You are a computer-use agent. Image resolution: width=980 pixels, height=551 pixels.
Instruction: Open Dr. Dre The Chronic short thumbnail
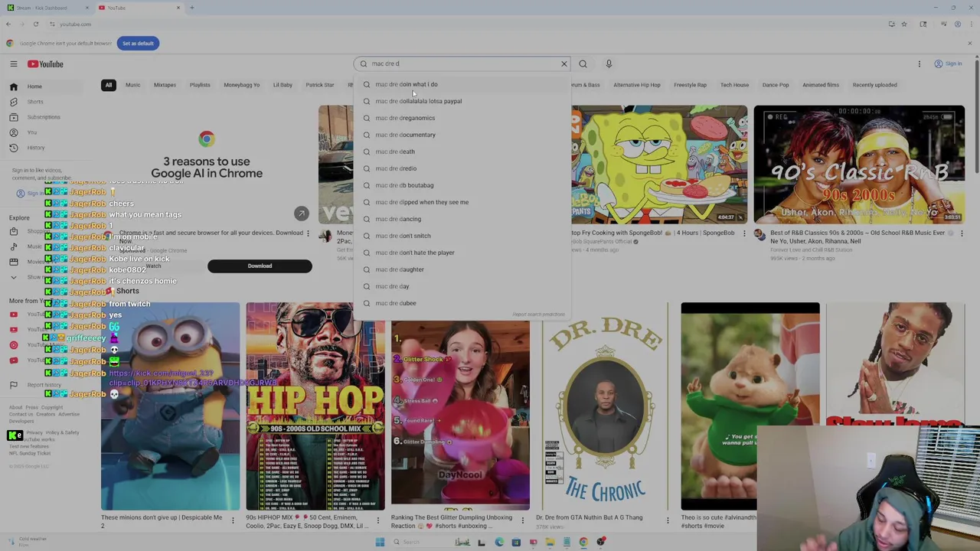pos(605,406)
